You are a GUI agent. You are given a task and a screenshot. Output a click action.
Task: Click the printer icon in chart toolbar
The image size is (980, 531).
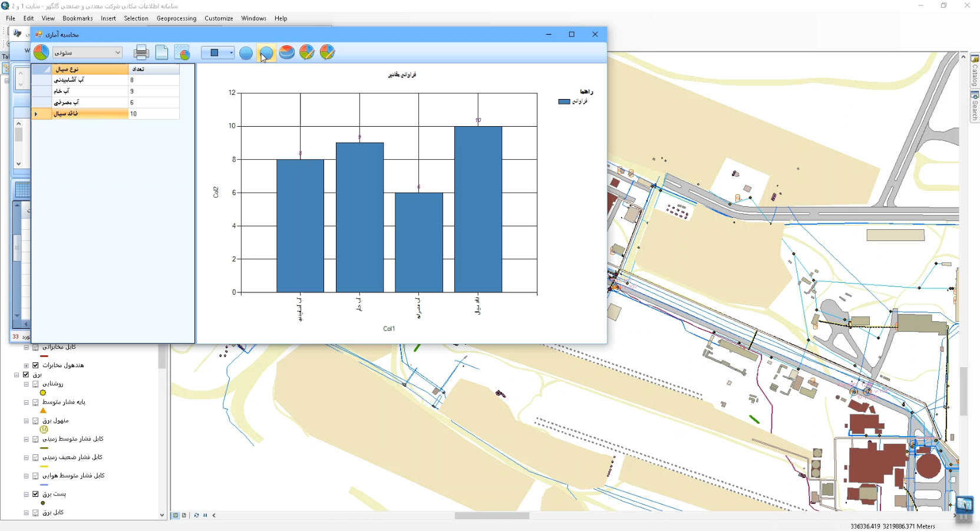pyautogui.click(x=141, y=52)
